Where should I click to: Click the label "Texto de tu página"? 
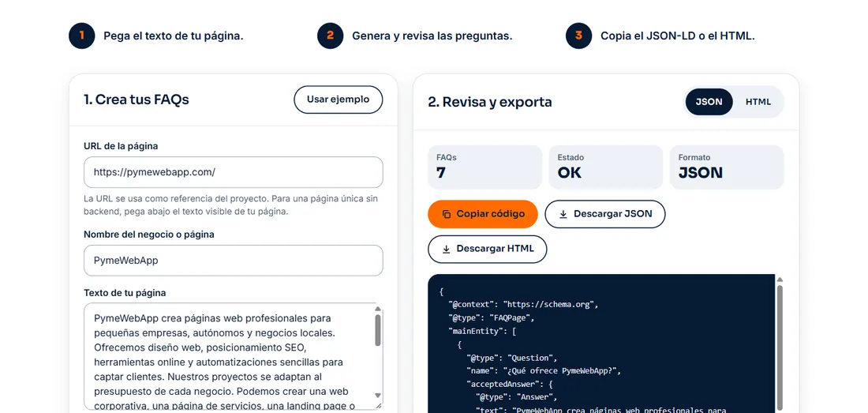125,293
